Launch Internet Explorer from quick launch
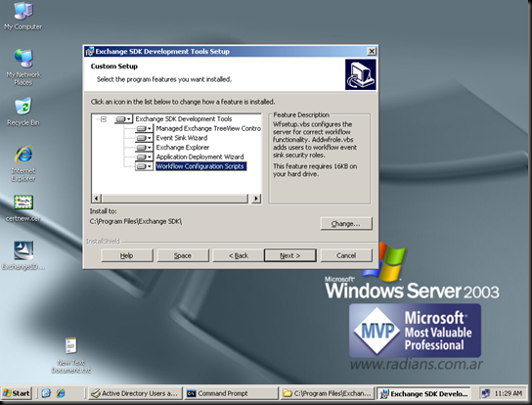532x405 pixels. 61,393
